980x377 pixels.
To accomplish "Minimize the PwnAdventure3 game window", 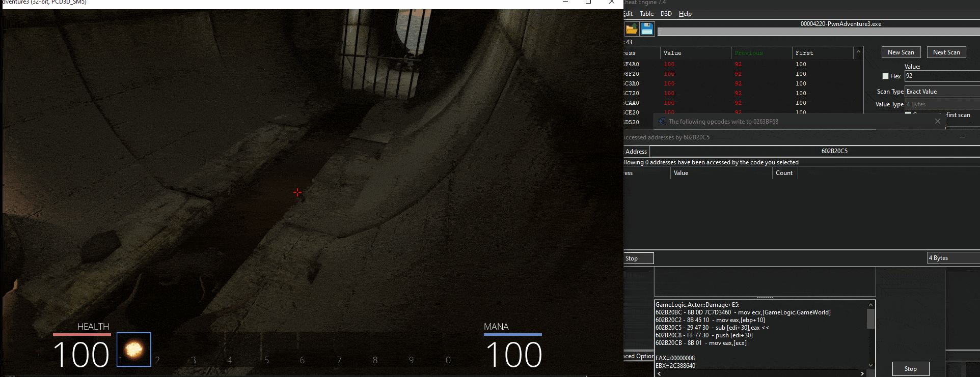I will (x=565, y=2).
